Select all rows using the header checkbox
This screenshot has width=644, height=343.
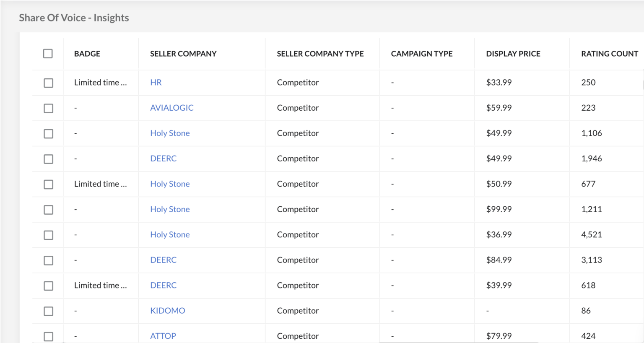pyautogui.click(x=48, y=54)
